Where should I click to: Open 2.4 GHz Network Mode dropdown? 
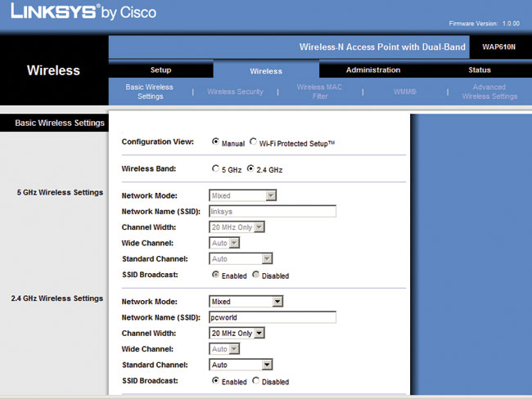click(x=277, y=302)
